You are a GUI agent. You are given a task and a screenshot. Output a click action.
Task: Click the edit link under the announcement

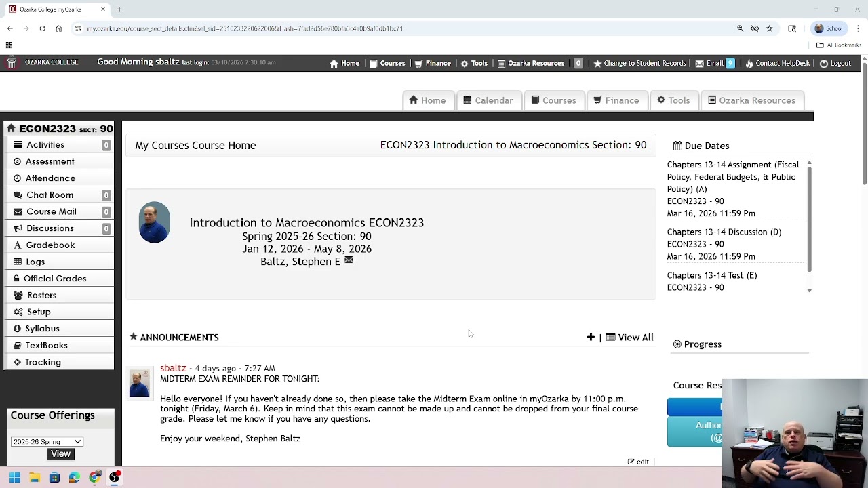click(x=638, y=462)
